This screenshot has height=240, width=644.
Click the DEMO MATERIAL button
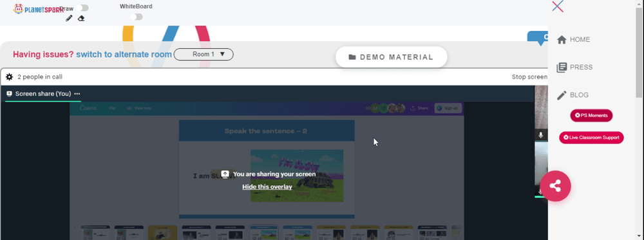coord(391,57)
